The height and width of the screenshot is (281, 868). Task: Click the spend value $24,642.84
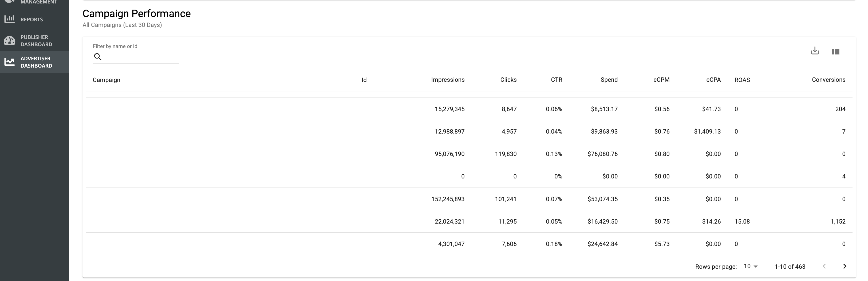tap(602, 244)
